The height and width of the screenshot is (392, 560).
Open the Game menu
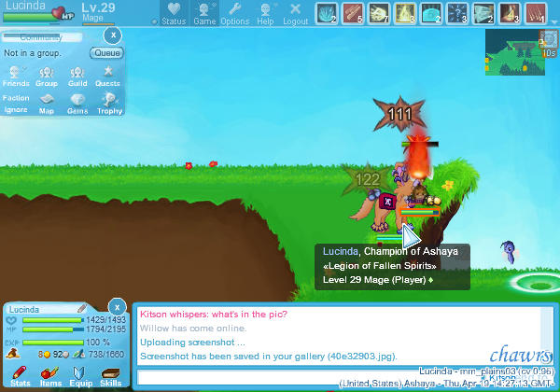(x=204, y=14)
